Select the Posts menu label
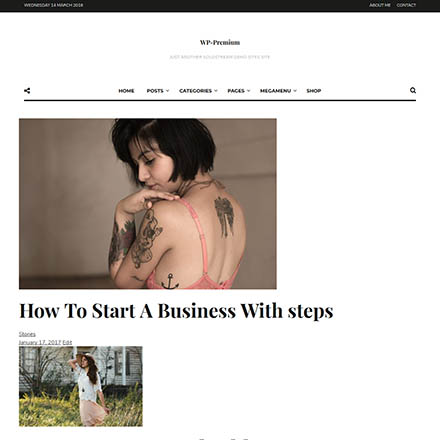This screenshot has height=440, width=440. tap(155, 91)
